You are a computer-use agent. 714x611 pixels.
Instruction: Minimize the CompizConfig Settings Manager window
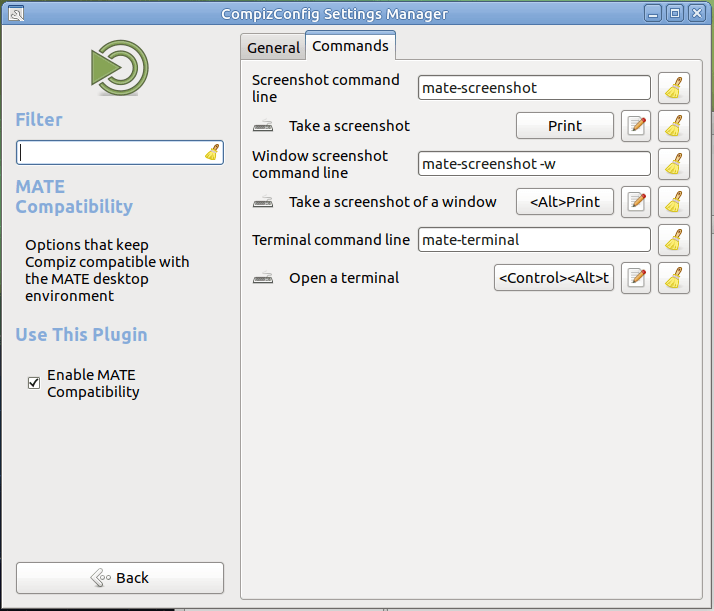click(x=653, y=14)
